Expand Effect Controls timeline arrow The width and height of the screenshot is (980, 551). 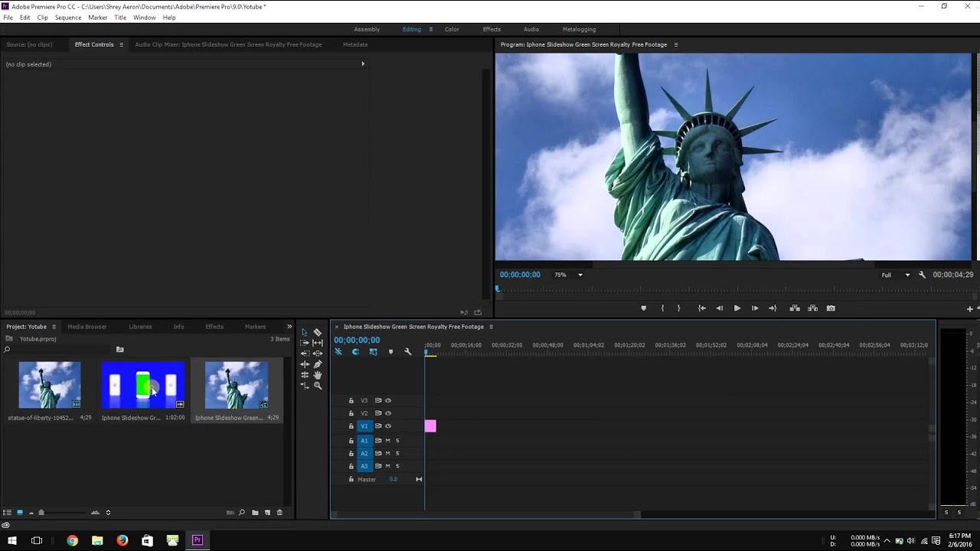pos(363,64)
